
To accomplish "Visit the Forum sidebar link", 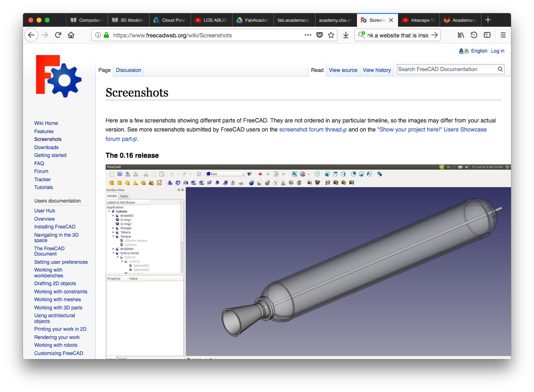I will pyautogui.click(x=41, y=171).
